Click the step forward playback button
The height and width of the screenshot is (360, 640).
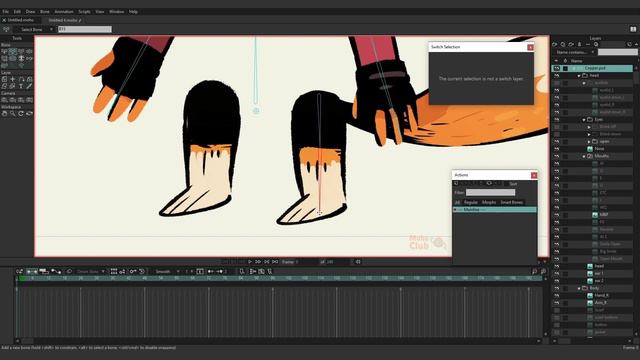click(x=258, y=262)
